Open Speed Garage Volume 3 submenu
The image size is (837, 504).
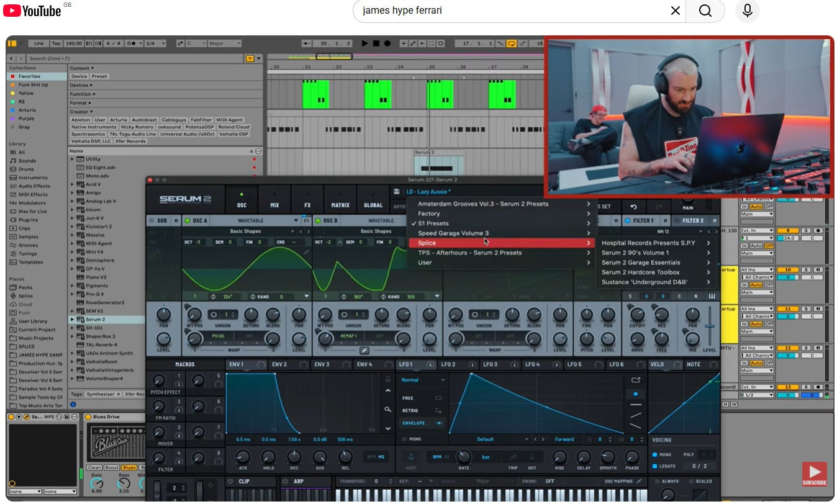[x=501, y=233]
